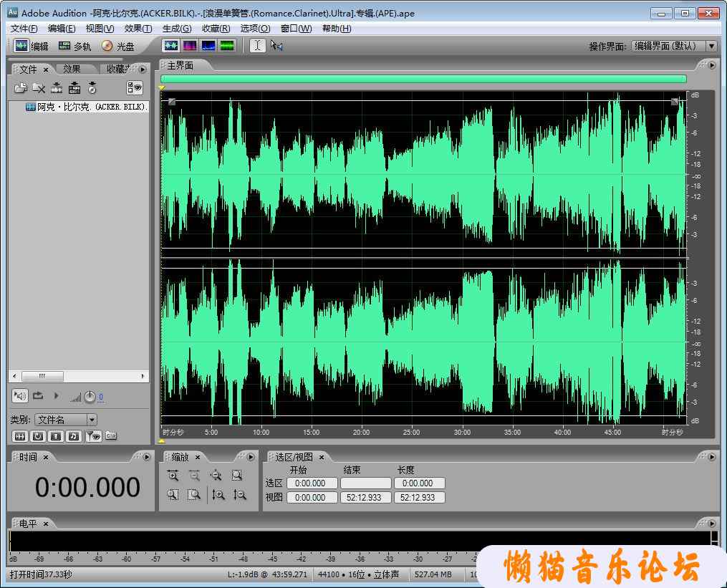The image size is (727, 588).
Task: Open main panel options arrow menu
Action: 712,66
